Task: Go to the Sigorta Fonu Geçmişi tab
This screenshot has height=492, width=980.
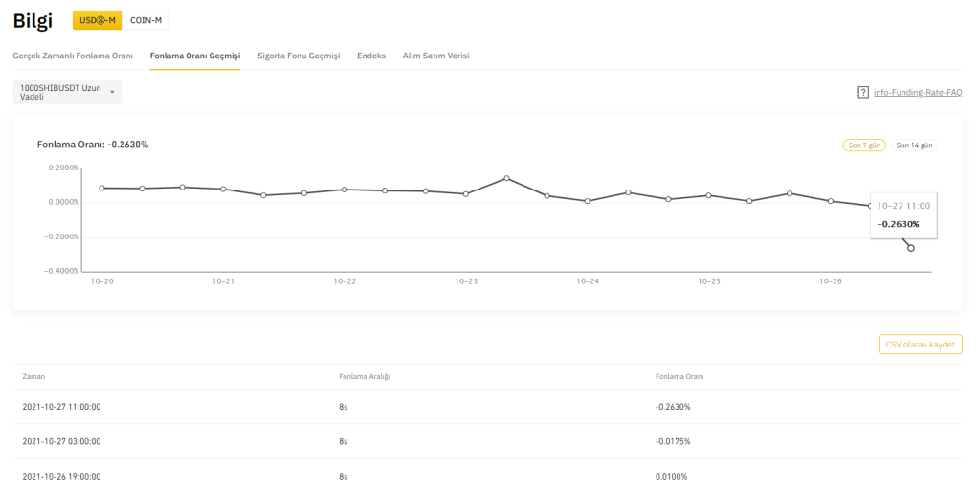Action: point(299,56)
